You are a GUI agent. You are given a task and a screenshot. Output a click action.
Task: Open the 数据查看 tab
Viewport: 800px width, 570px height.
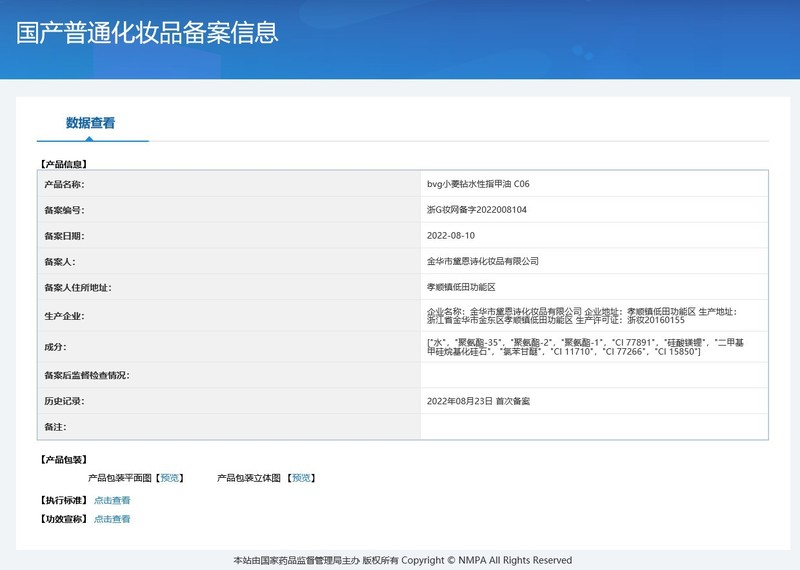90,123
